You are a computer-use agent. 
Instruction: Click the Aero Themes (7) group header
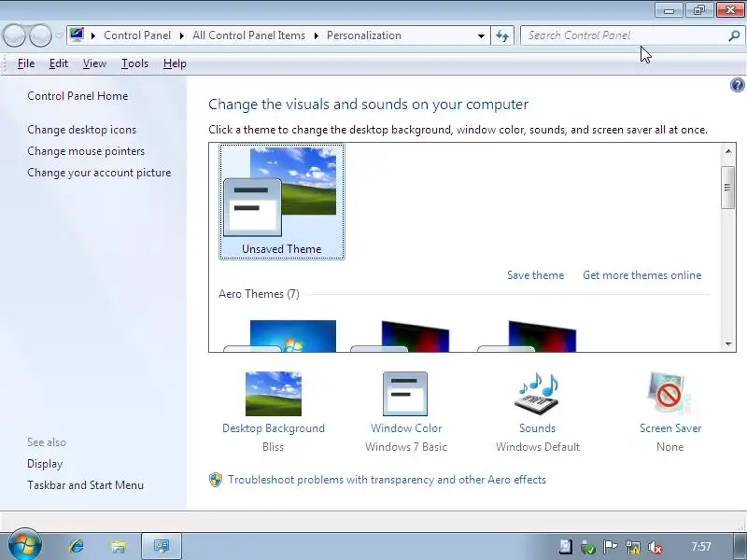click(260, 294)
